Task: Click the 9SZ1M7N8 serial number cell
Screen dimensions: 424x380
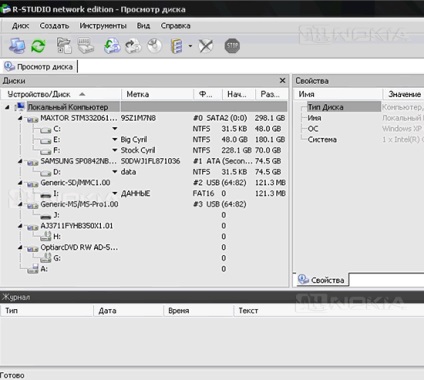Action: point(138,118)
